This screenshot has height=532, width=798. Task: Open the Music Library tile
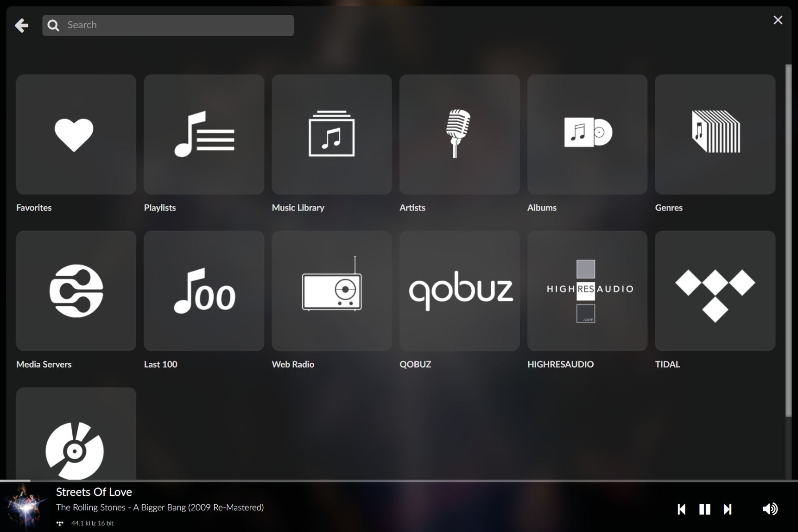point(331,134)
